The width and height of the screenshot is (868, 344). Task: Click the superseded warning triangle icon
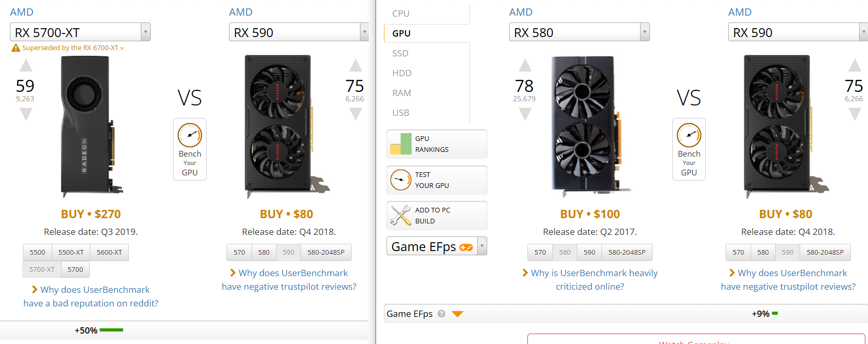pos(16,48)
